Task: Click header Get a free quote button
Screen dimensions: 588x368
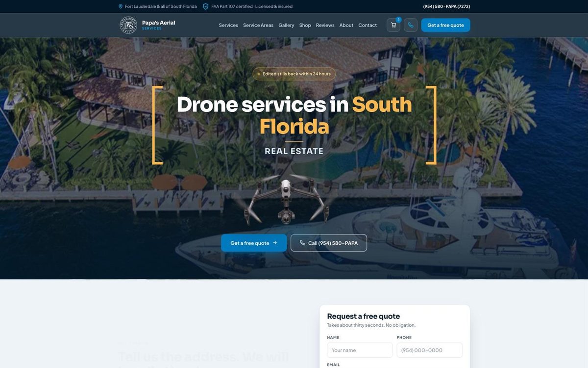Action: [x=445, y=25]
